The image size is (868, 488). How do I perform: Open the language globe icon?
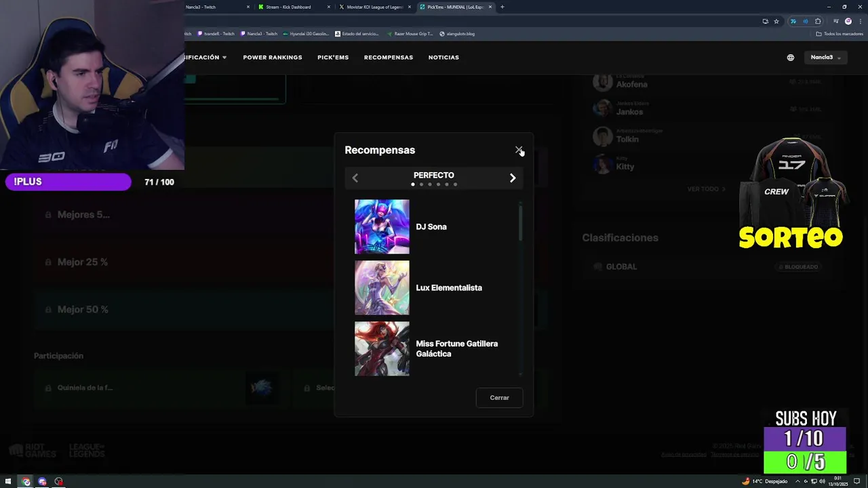tap(790, 58)
